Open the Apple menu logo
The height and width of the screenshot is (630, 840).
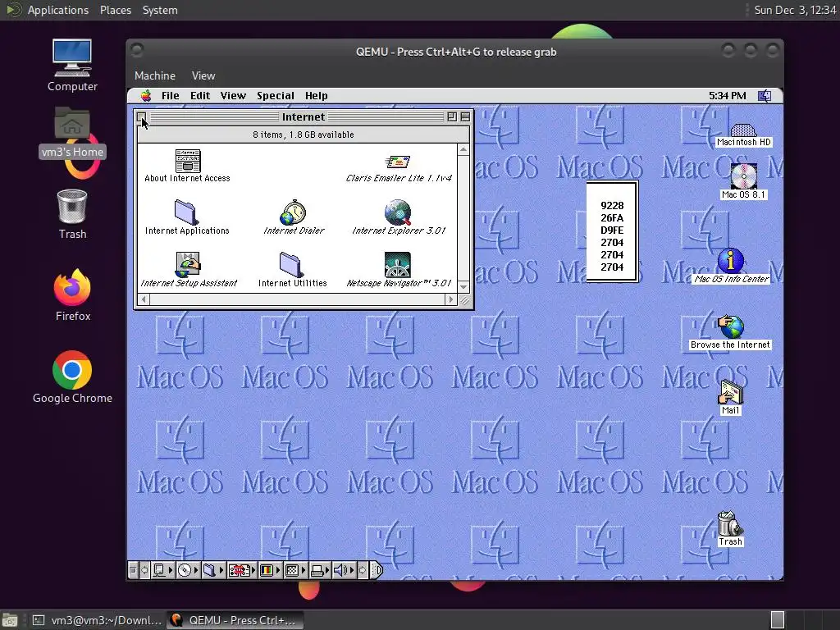146,96
